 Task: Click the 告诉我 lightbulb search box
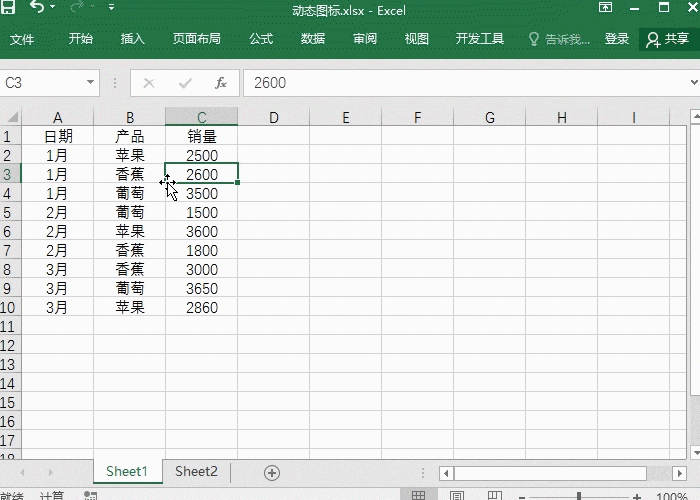(x=559, y=39)
